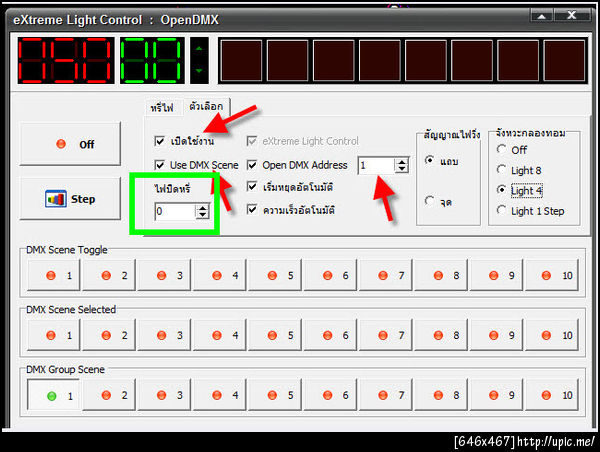Activate DMX Group Scene 9
The image size is (600, 452).
tap(497, 395)
